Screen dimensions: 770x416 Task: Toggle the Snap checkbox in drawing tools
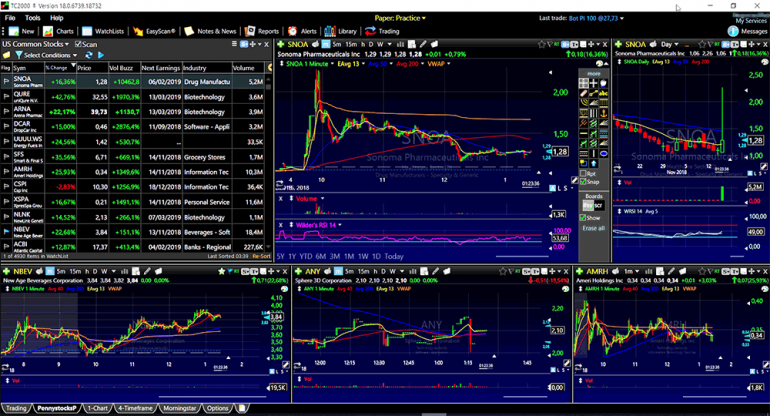tap(583, 182)
